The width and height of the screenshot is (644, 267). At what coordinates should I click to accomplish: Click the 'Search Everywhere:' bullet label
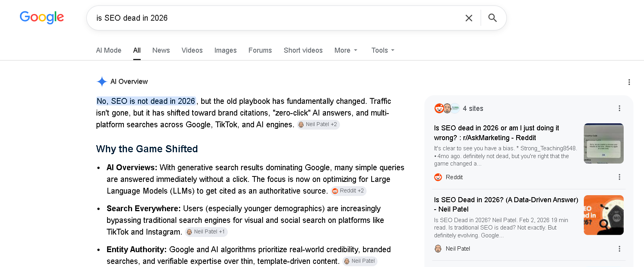[x=143, y=208]
